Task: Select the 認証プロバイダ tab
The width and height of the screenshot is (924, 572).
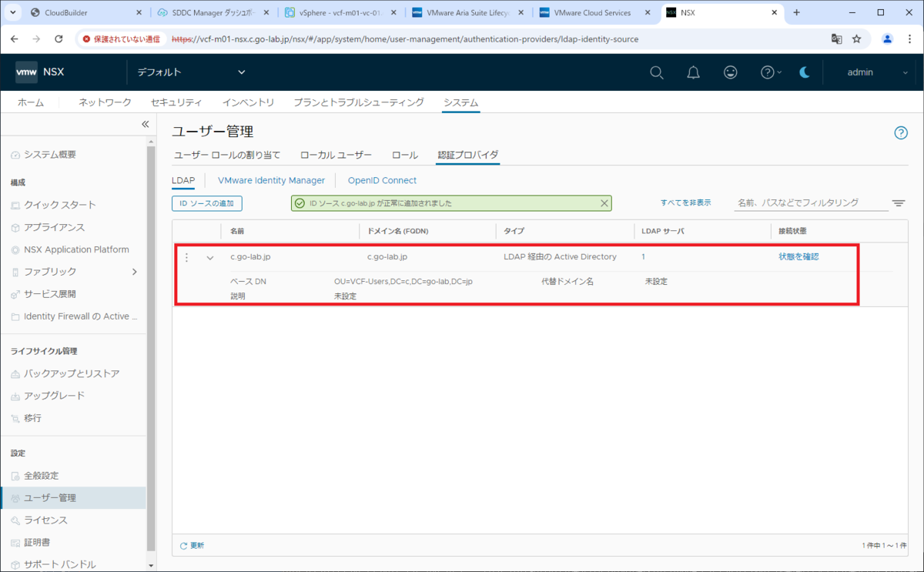Action: point(468,156)
